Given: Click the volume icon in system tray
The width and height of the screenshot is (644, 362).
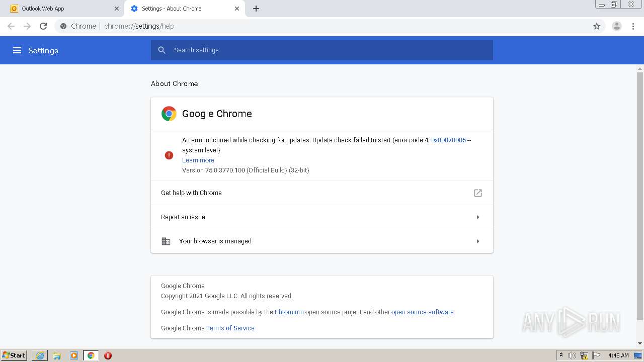Looking at the screenshot, I should point(572,355).
